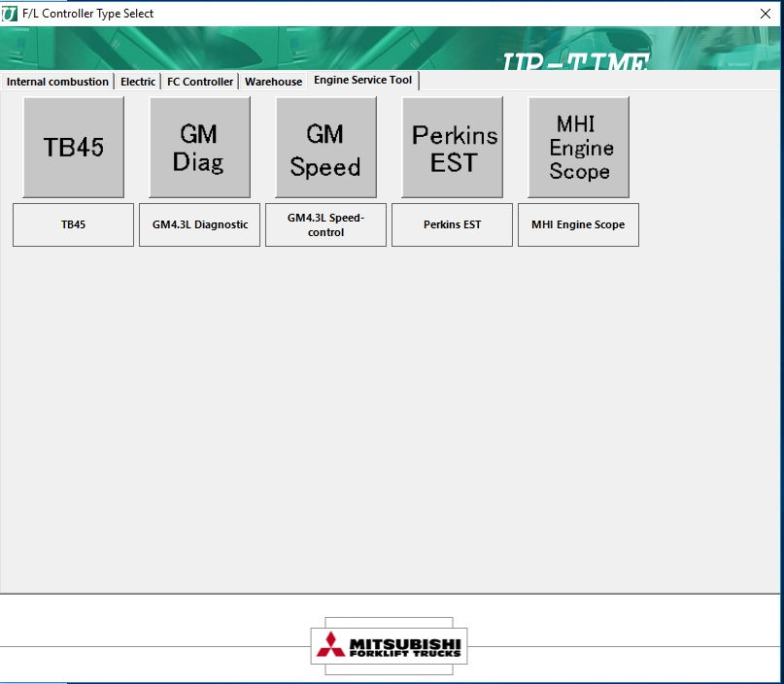784x684 pixels.
Task: Select the GM Speed large tile
Action: (326, 148)
